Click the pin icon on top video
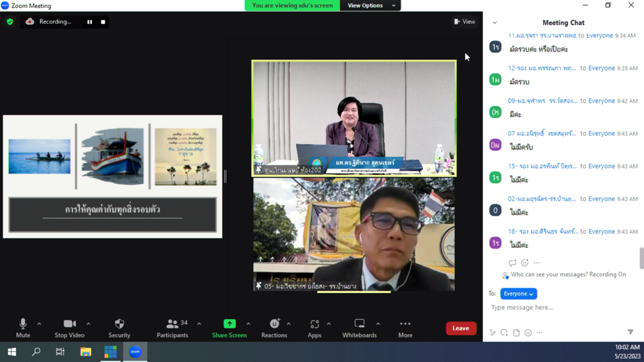 pyautogui.click(x=258, y=170)
